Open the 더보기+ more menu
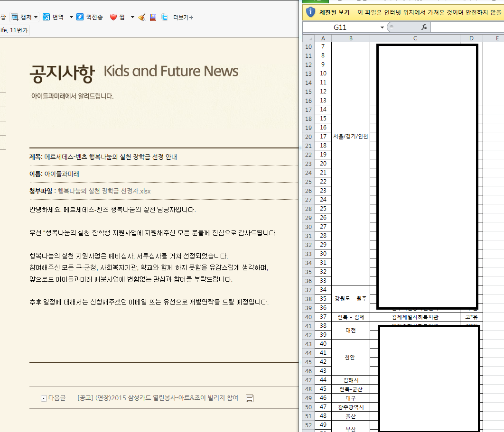 click(183, 18)
